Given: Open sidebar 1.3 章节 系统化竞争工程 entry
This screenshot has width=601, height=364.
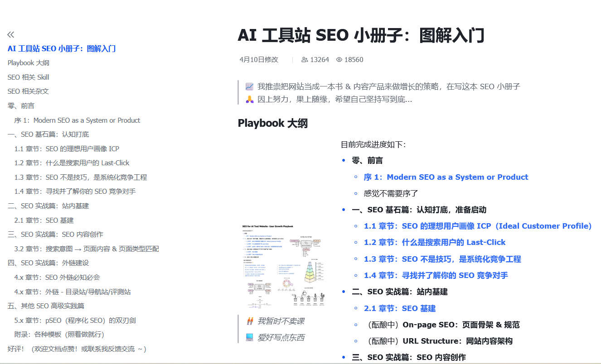Looking at the screenshot, I should pyautogui.click(x=81, y=177).
